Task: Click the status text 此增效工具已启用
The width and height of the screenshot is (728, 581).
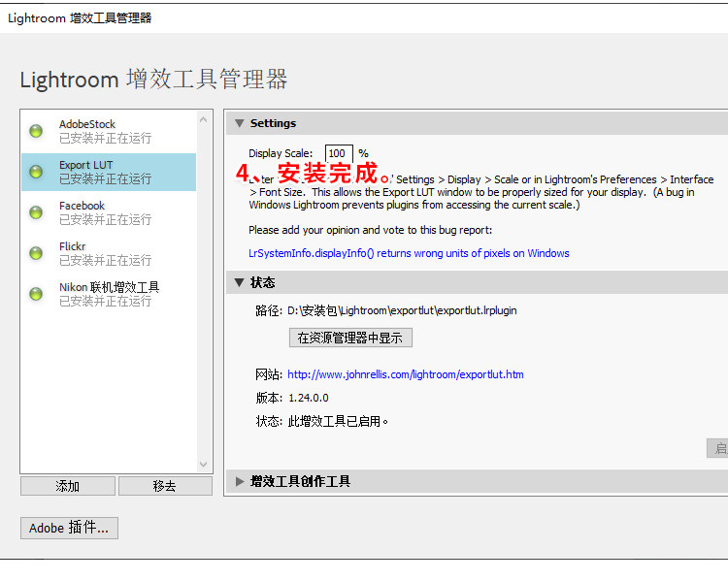Action: click(338, 421)
